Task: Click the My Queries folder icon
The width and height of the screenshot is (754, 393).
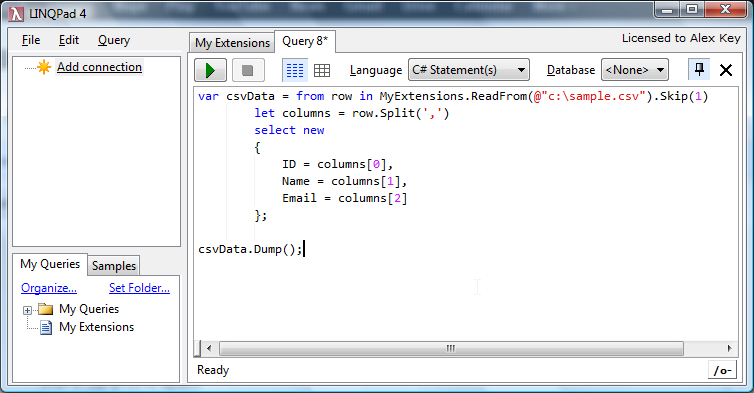Action: (x=46, y=309)
